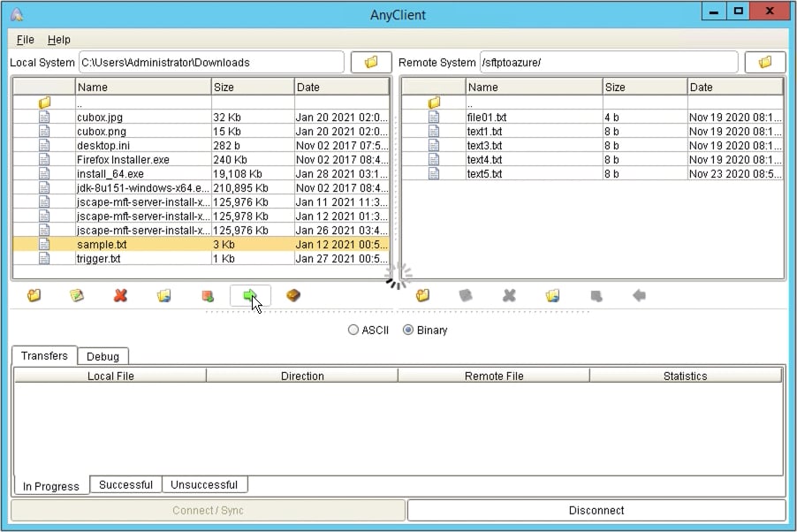Select the file text3.txt in the remote pane
The width and height of the screenshot is (797, 532).
pyautogui.click(x=486, y=145)
